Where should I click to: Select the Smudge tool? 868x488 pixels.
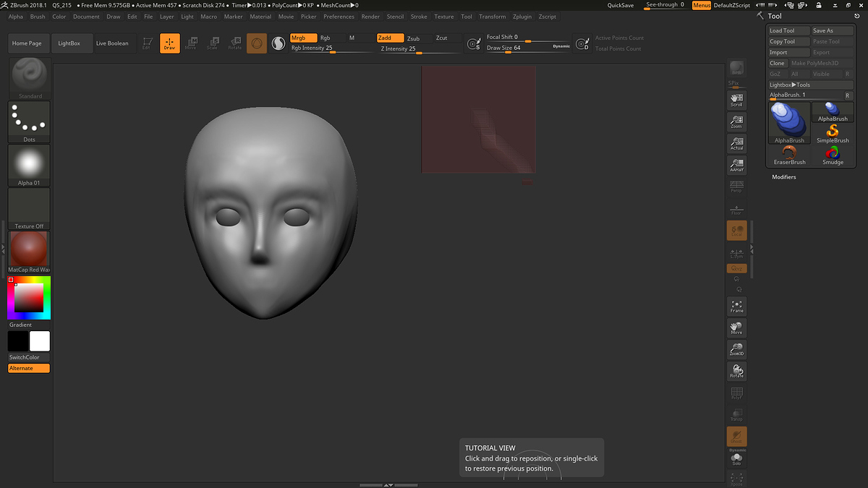pyautogui.click(x=833, y=155)
